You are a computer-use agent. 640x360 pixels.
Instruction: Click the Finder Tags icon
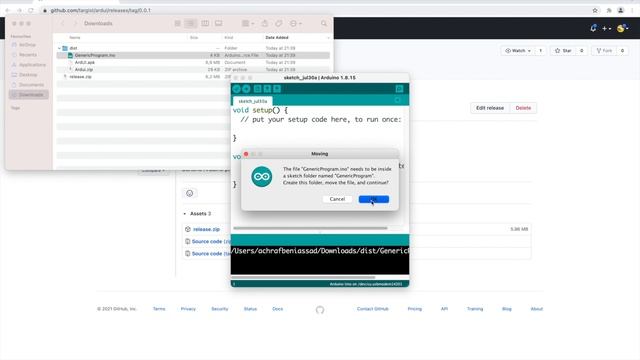tap(279, 24)
